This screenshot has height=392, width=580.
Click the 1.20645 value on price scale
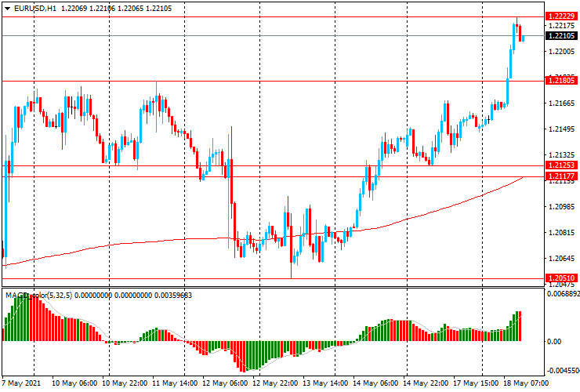(x=561, y=259)
